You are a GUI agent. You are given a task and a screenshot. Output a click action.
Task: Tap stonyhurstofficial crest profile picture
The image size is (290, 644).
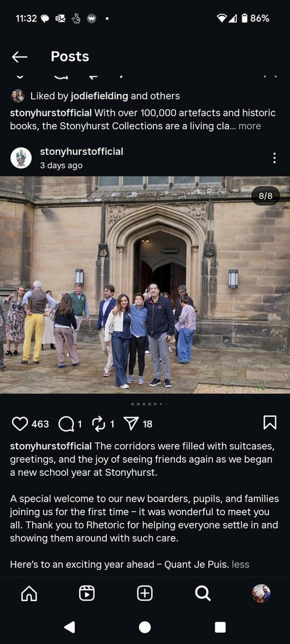21,158
